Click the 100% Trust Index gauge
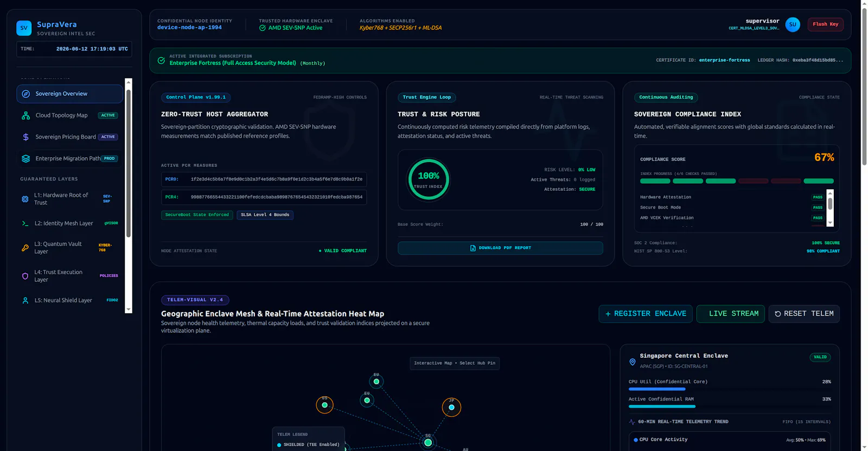 tap(429, 179)
